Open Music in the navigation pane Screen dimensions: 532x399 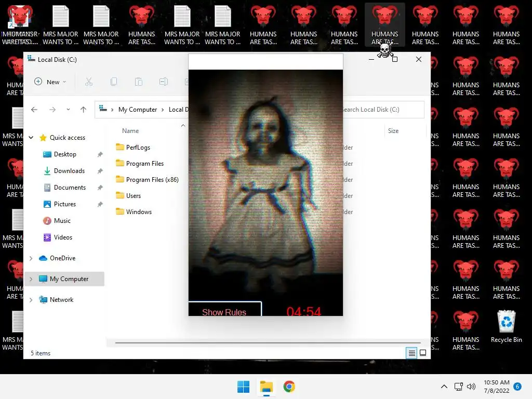coord(62,221)
